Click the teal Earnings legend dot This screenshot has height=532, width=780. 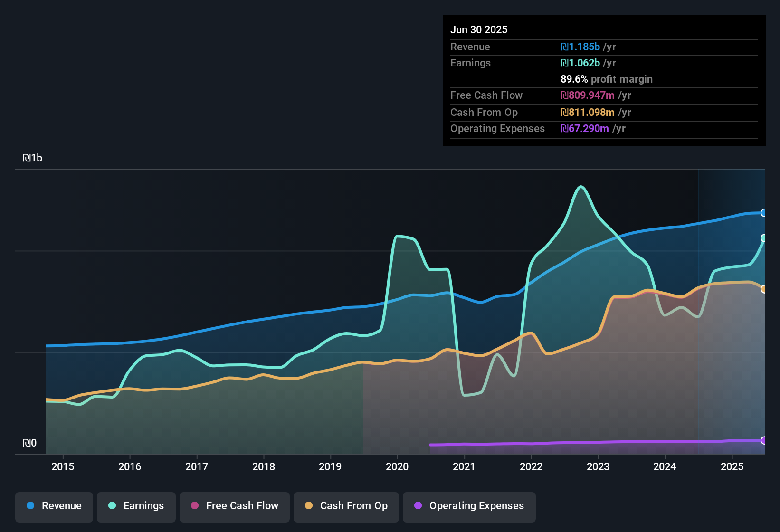pyautogui.click(x=112, y=506)
